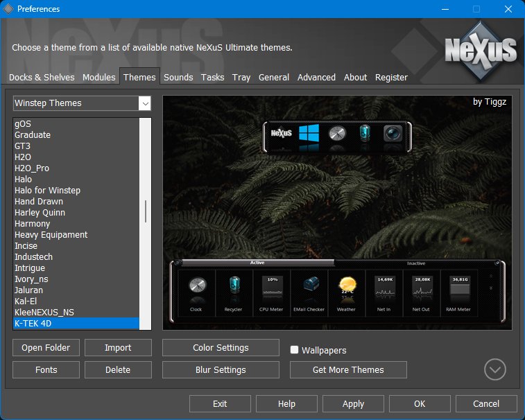Switch to Docks & Shelves tab
Image resolution: width=525 pixels, height=420 pixels.
point(42,78)
